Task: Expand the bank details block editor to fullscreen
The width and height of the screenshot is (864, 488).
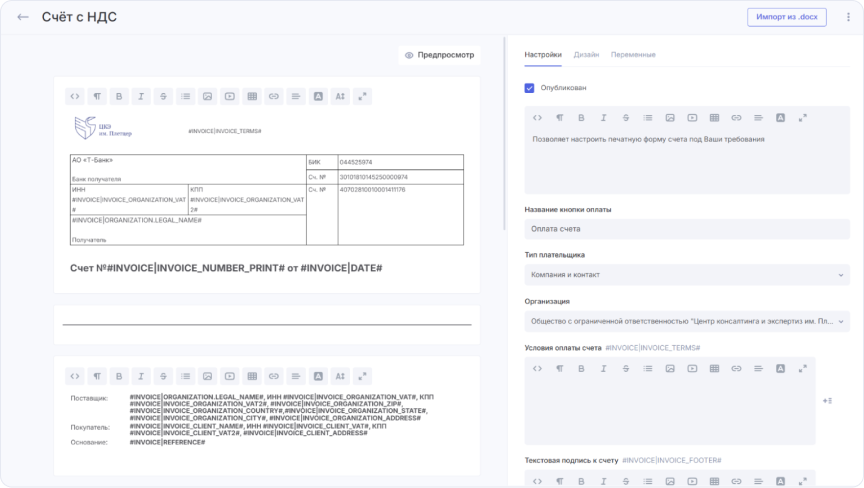Action: pos(362,96)
